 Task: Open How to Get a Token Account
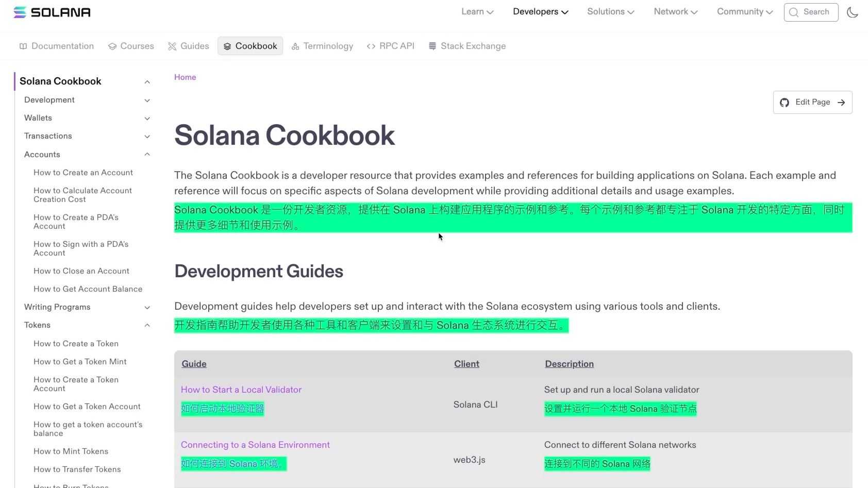(87, 407)
